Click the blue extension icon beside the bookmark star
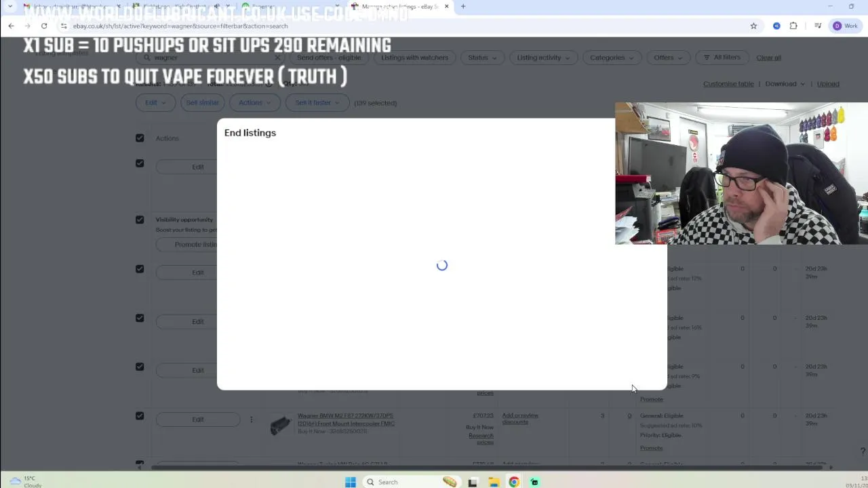Screen dimensions: 868x488 point(776,26)
